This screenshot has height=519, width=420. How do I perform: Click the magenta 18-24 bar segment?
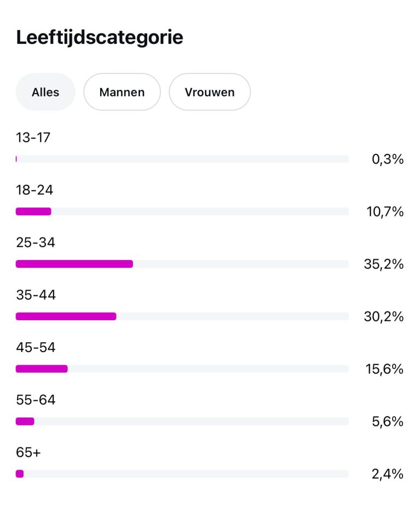[33, 211]
